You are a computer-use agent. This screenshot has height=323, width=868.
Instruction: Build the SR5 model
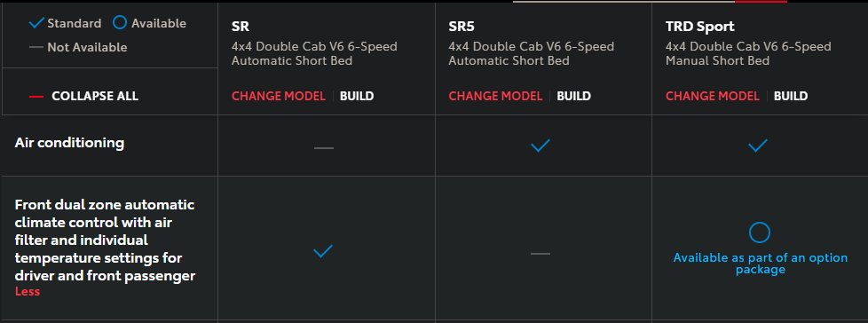[573, 96]
